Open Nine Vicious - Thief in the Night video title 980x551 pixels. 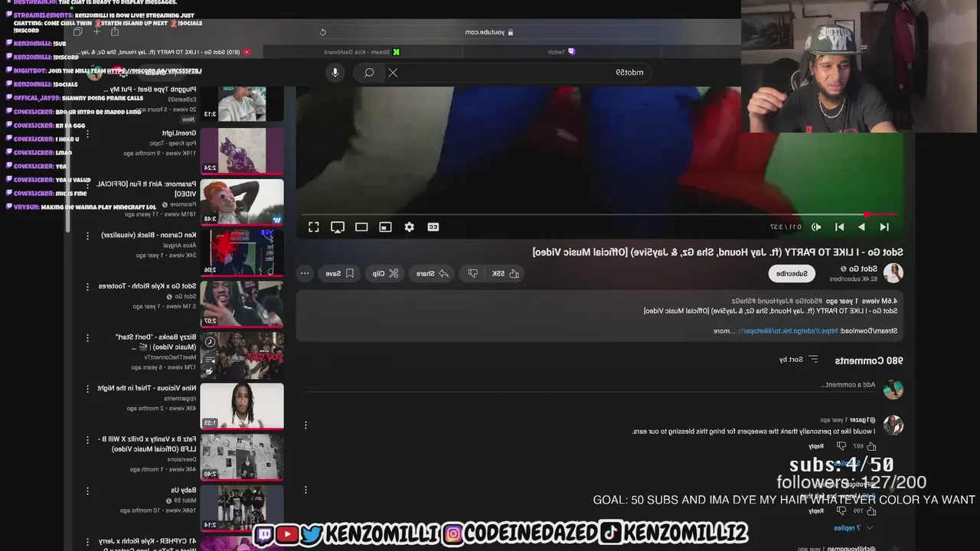[x=146, y=388]
